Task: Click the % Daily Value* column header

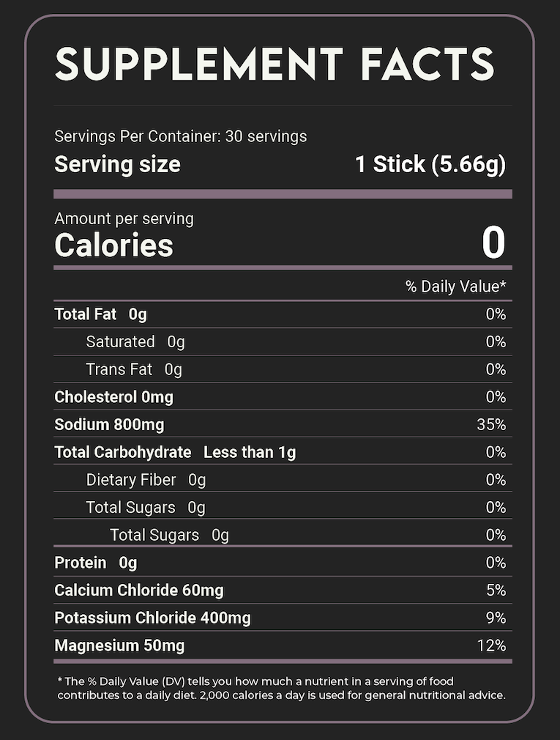Action: [455, 286]
